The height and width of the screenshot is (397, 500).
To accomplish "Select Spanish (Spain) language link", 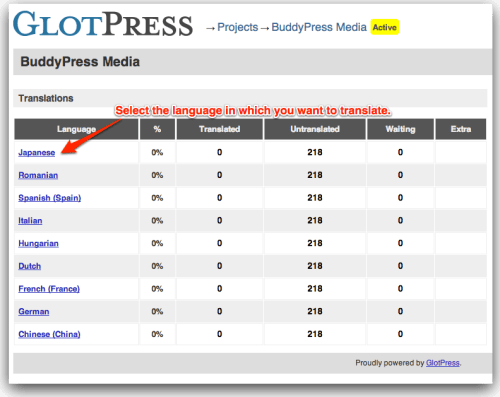I will pos(50,198).
